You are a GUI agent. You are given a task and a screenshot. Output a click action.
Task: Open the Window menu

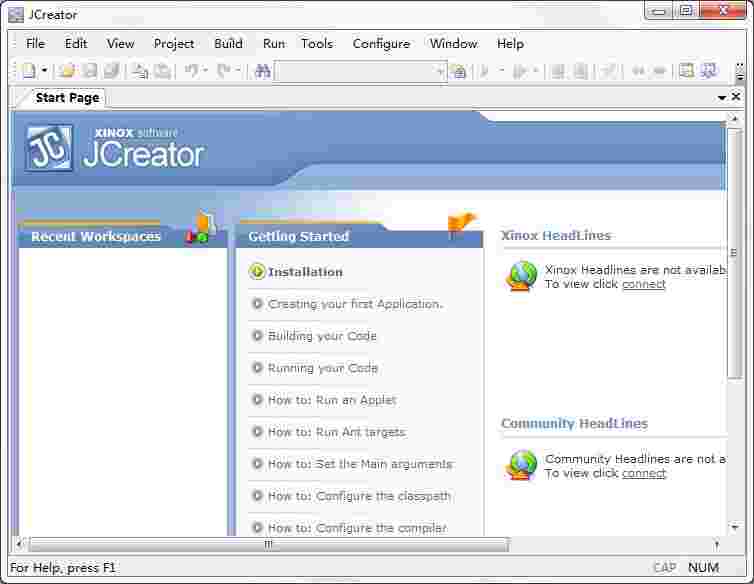pos(453,44)
